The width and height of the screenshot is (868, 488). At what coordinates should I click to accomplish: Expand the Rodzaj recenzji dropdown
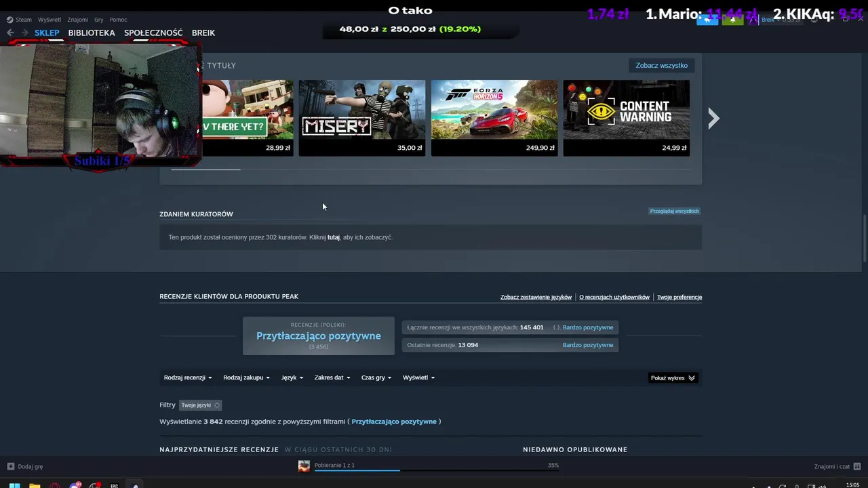(188, 378)
